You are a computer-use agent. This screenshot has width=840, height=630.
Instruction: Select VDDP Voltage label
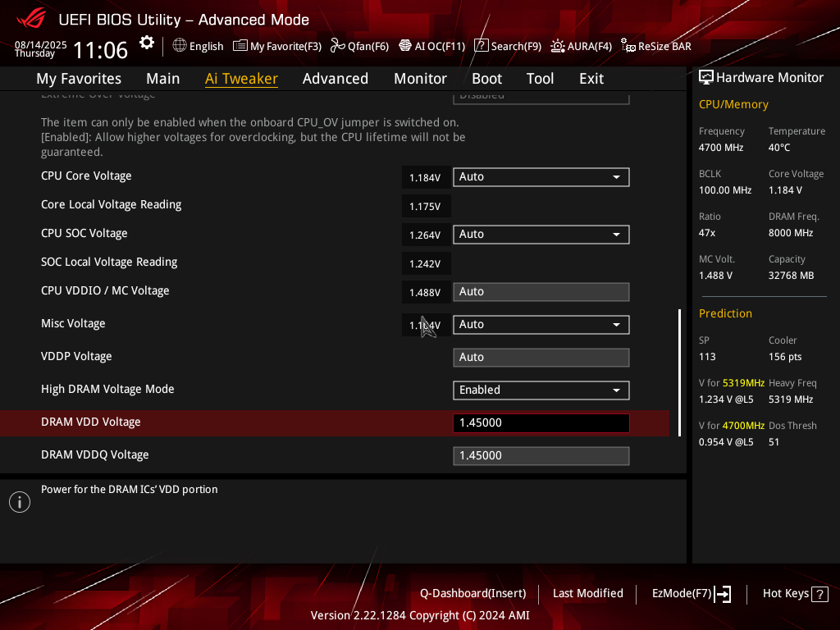click(76, 356)
